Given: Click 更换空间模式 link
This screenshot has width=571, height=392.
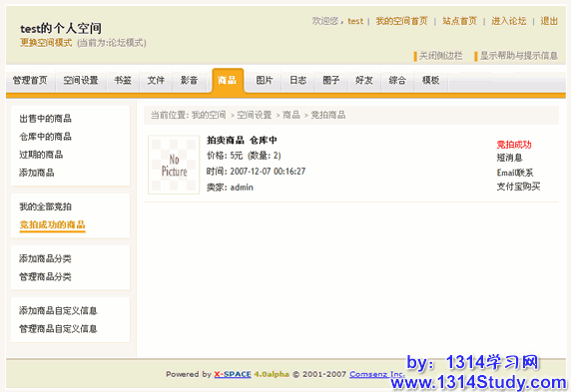Looking at the screenshot, I should tap(46, 43).
